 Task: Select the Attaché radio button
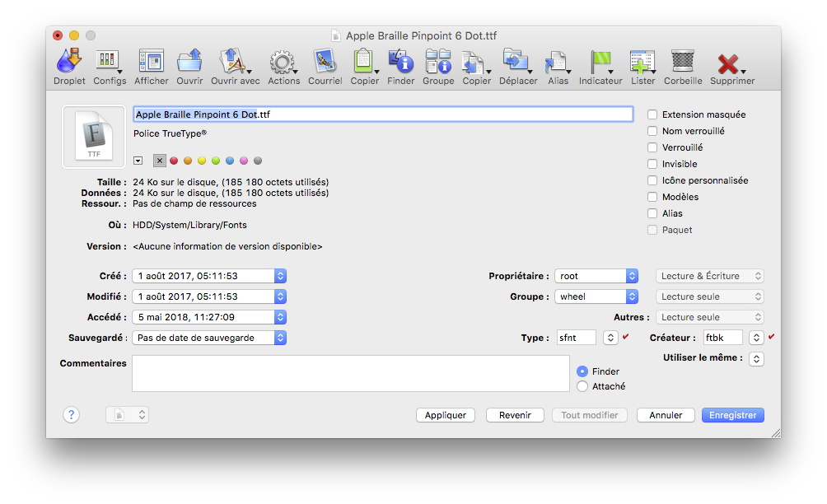582,386
